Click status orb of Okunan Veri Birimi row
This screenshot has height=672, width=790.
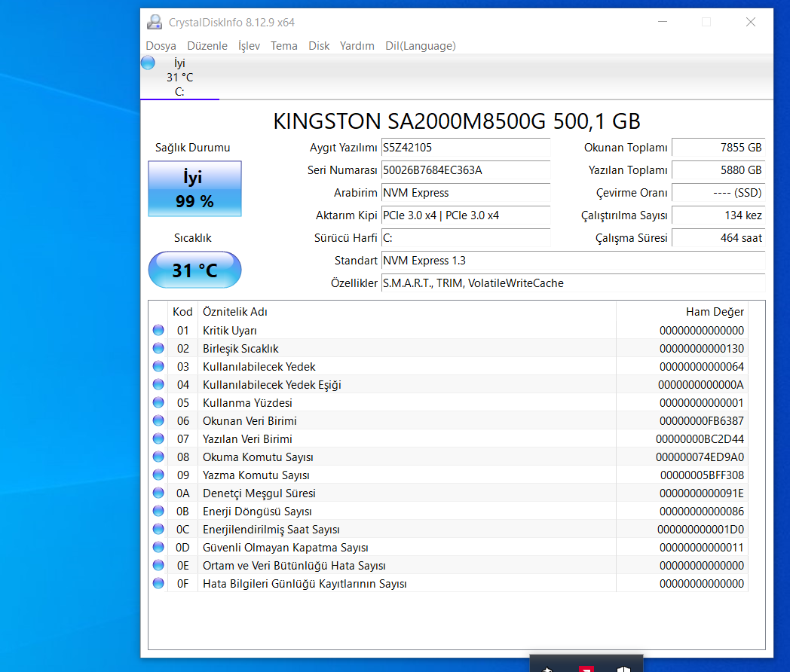click(x=158, y=421)
